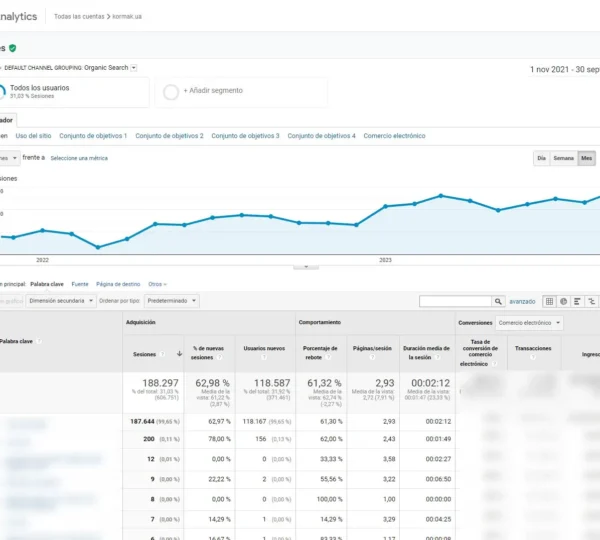Viewport: 600px width, 540px height.
Task: Switch to pie chart percentage view
Action: point(564,301)
